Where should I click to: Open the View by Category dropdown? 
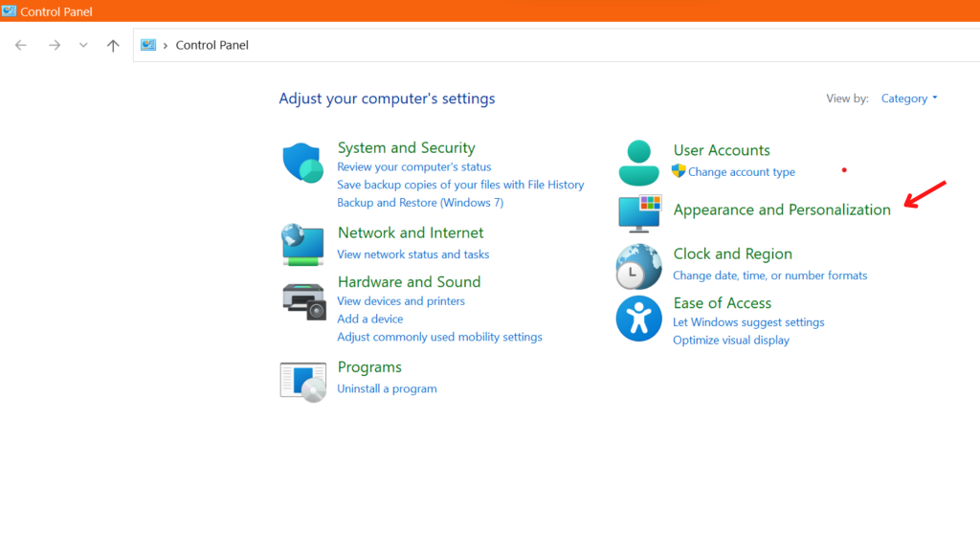click(x=909, y=99)
